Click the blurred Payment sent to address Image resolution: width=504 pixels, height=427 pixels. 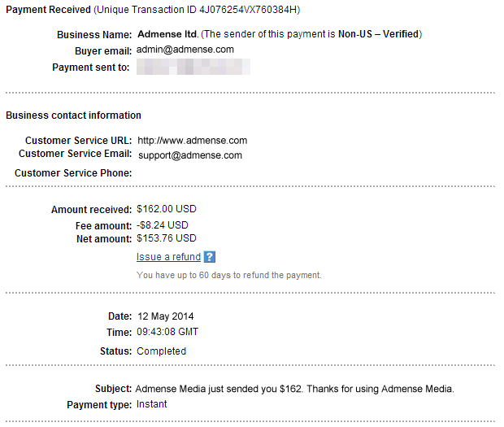coord(193,67)
